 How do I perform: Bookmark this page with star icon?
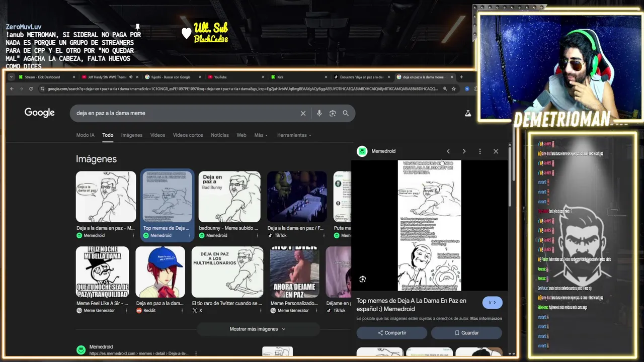tap(454, 88)
